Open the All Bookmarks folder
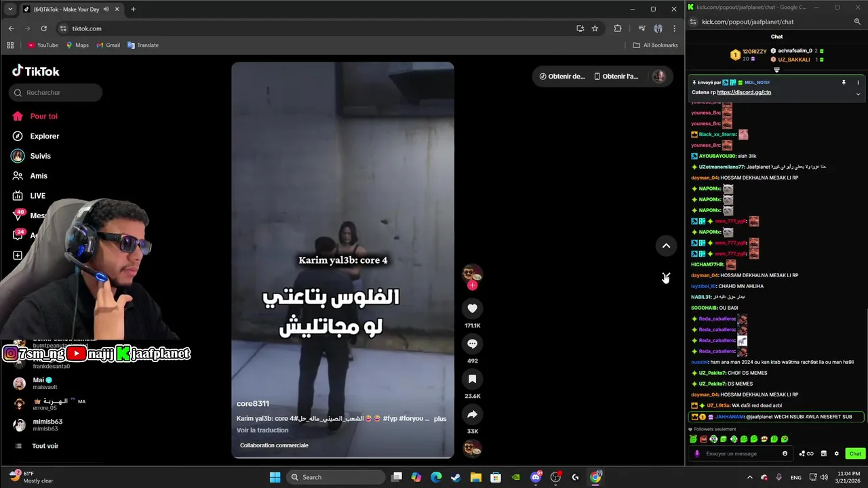The image size is (868, 488). coord(655,45)
